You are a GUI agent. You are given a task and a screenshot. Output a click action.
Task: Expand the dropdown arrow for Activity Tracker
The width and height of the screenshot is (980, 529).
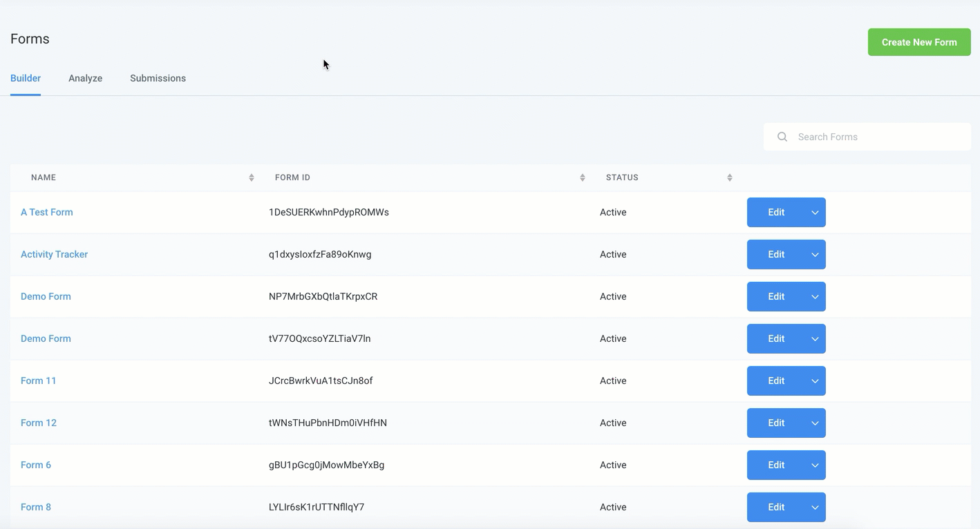815,254
